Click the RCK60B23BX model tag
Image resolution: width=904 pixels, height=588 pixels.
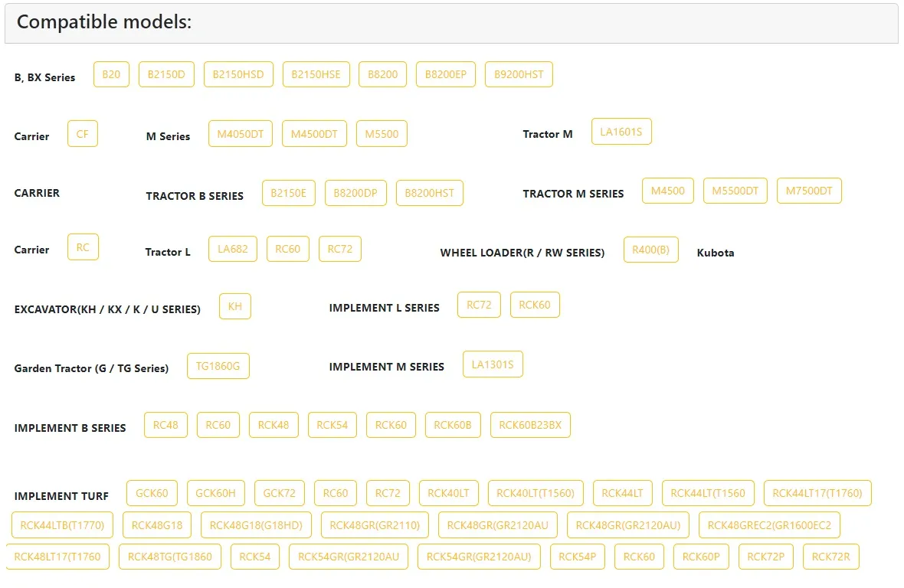[530, 425]
